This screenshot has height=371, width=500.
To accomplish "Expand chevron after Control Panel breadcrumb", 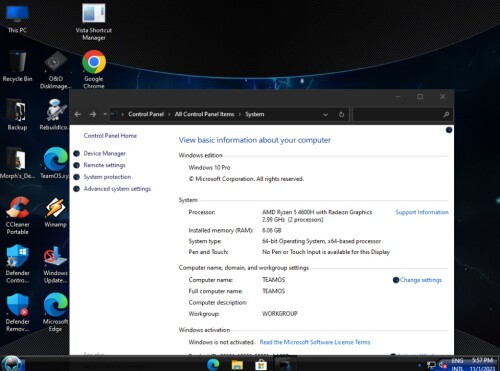I will (169, 114).
